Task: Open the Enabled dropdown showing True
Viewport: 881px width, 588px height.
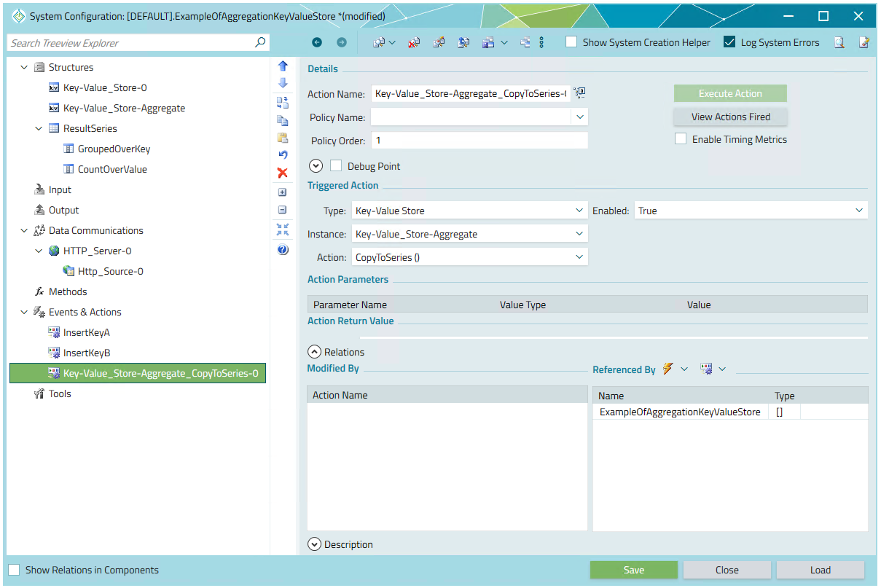Action: 858,211
